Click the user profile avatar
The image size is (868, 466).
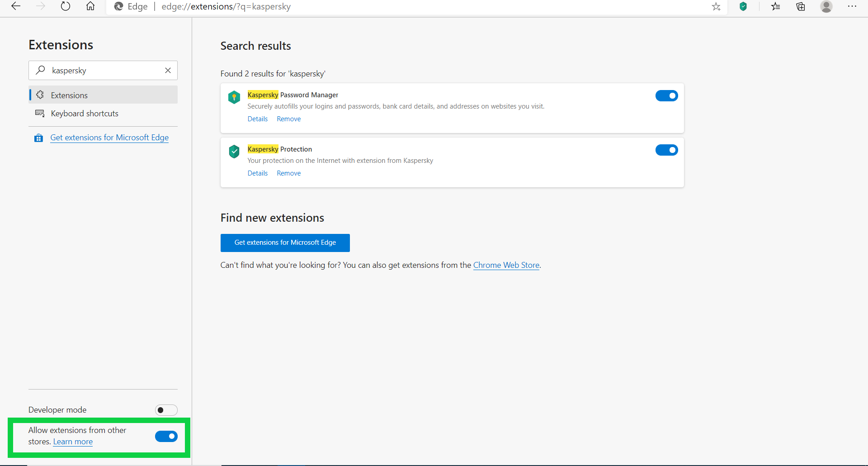tap(826, 6)
